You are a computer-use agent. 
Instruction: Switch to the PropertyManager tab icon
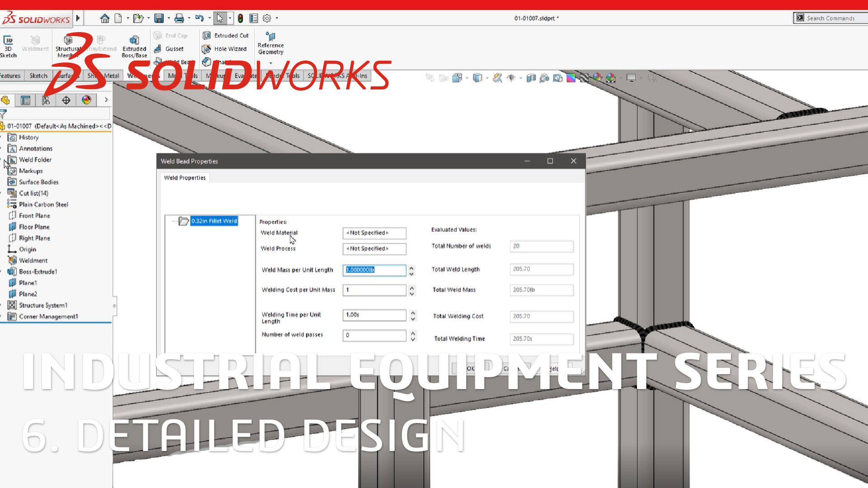25,100
